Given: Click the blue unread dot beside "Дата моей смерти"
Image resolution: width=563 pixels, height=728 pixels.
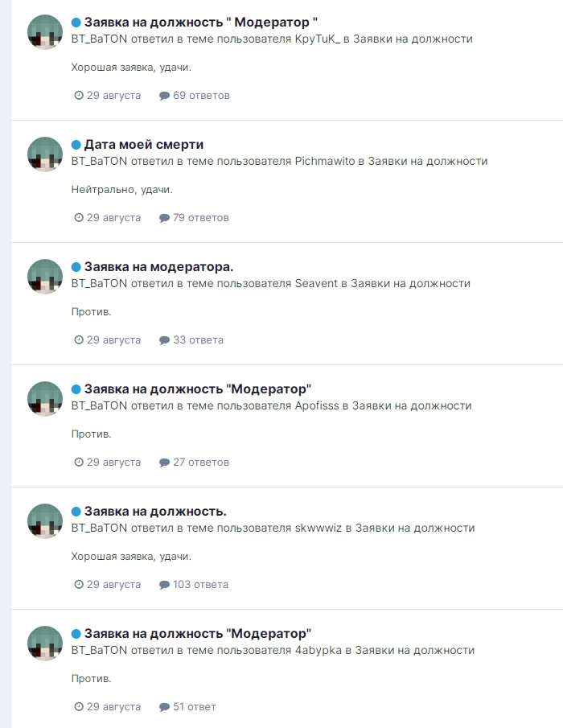Looking at the screenshot, I should click(x=76, y=145).
